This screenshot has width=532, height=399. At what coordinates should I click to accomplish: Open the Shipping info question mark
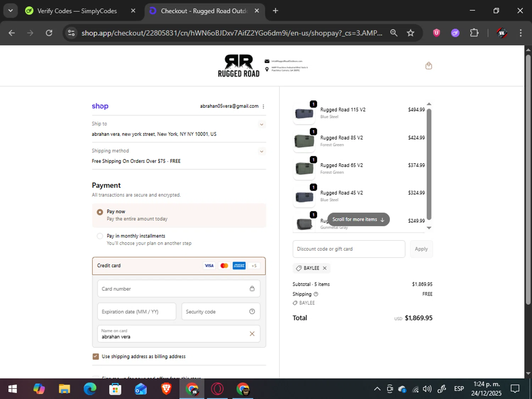[x=316, y=294]
